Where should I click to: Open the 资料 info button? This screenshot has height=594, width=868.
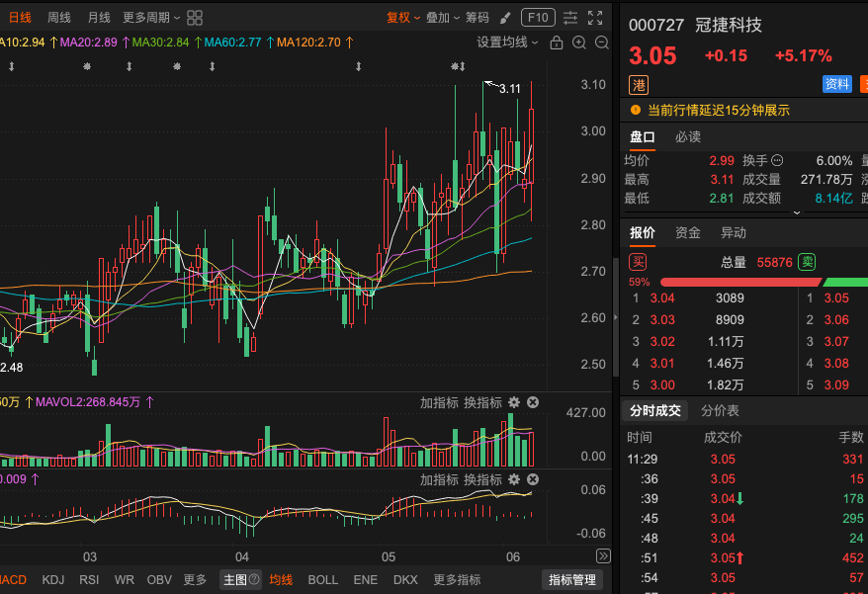[837, 84]
